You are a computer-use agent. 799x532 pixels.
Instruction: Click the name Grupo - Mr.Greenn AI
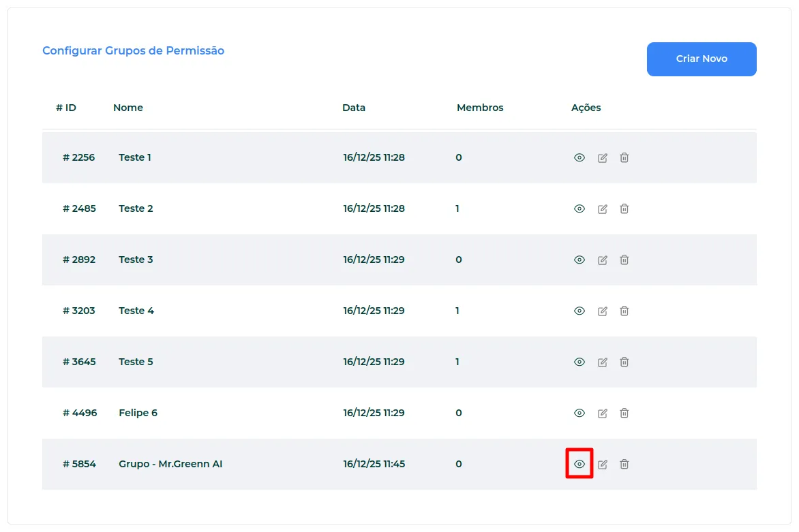coord(170,464)
